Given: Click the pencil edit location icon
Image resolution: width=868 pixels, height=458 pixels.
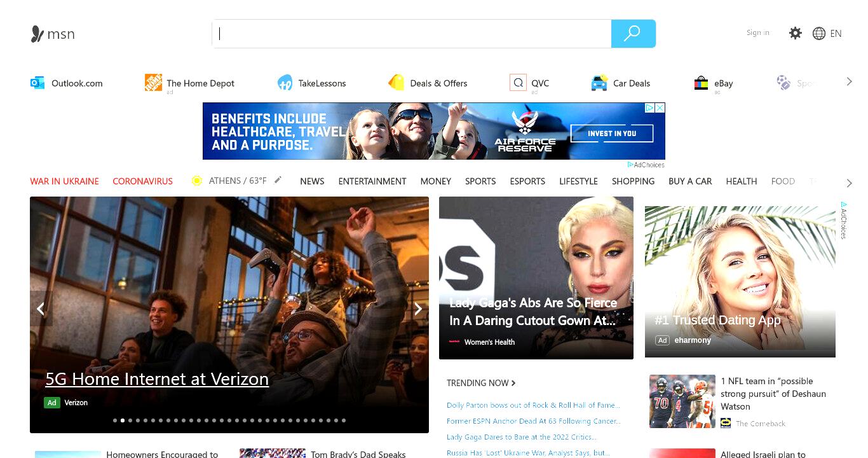Looking at the screenshot, I should pyautogui.click(x=278, y=180).
